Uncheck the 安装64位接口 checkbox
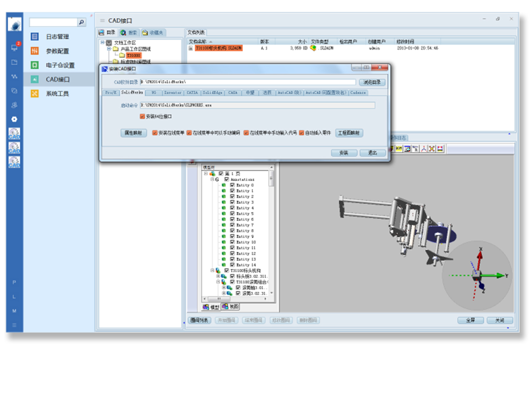Image resolution: width=532 pixels, height=396 pixels. pyautogui.click(x=142, y=117)
